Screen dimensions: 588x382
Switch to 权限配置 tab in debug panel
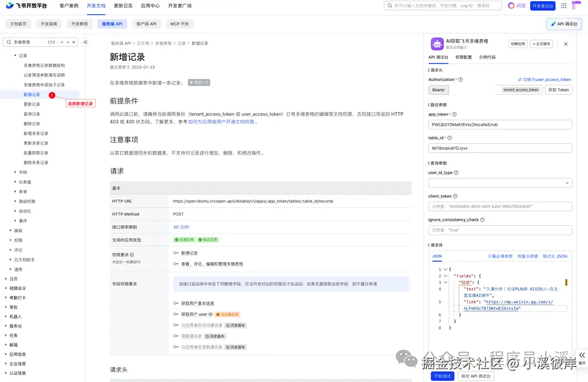pyautogui.click(x=463, y=57)
